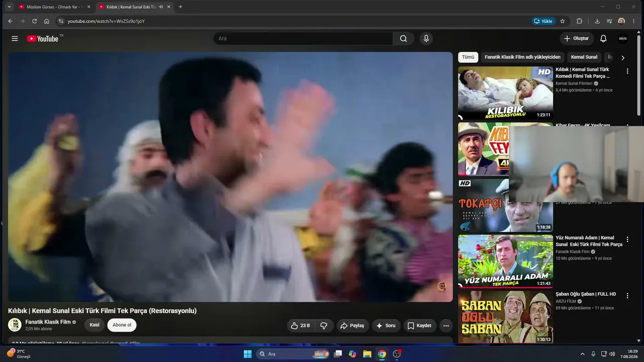Start voice search with the microphone
Screen dimensions: 644x362
click(426, 39)
